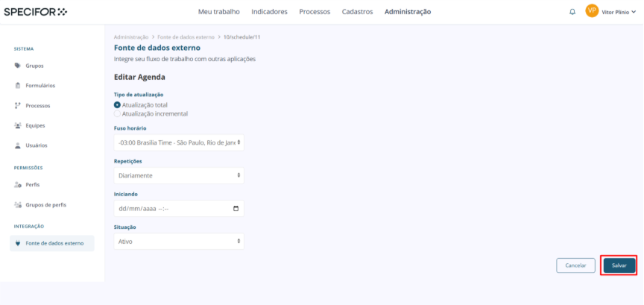Viewport: 644px width, 305px height.
Task: Select Atualização incremental radio button
Action: point(117,114)
